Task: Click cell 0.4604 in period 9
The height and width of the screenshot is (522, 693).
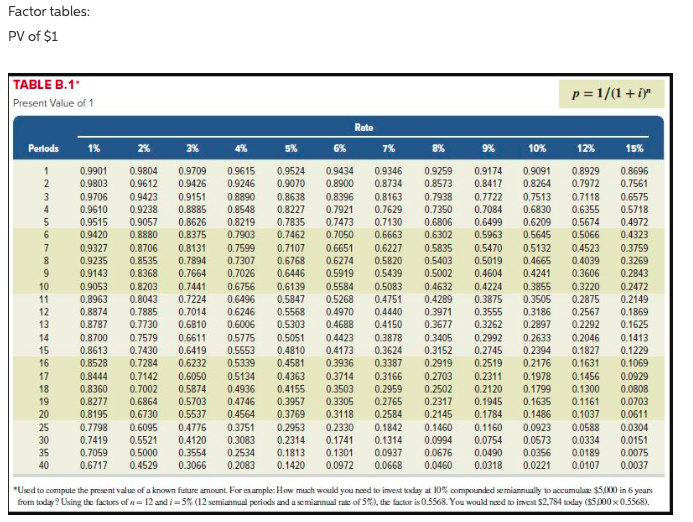Action: 488,274
